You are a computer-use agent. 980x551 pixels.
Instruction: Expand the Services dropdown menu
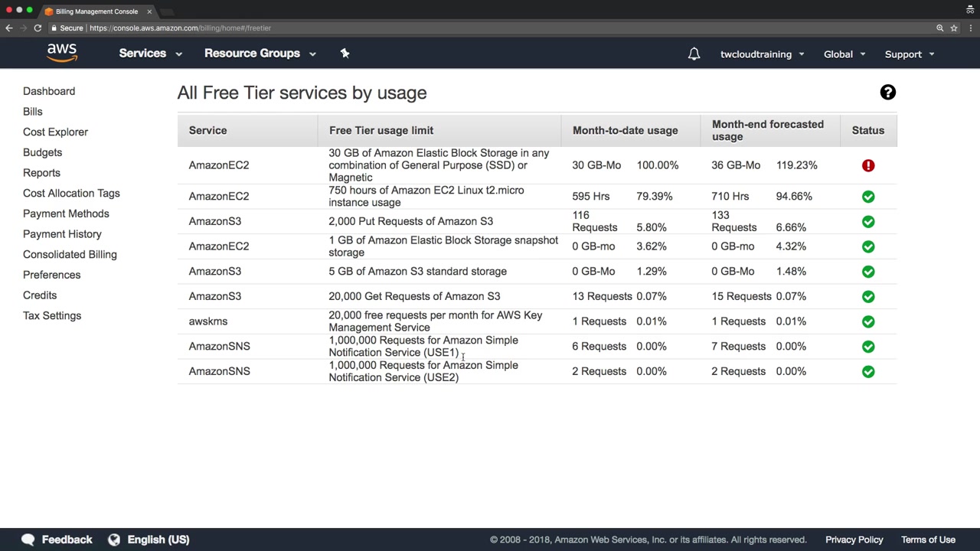[x=150, y=54]
